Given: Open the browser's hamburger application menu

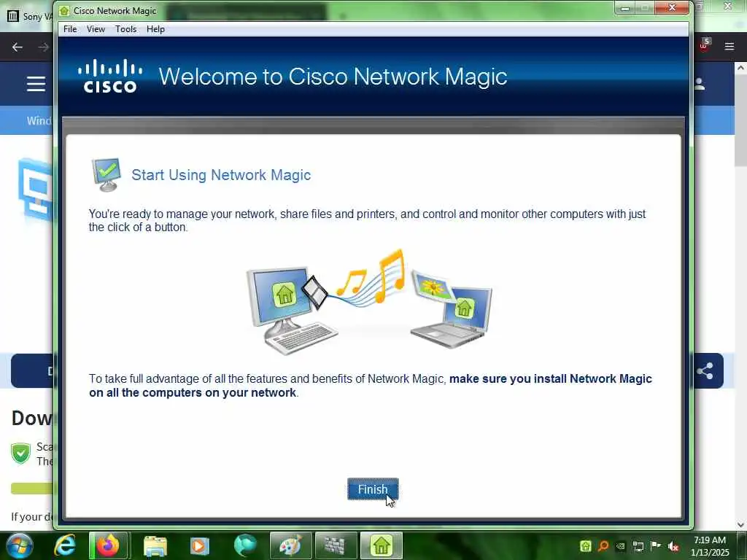Looking at the screenshot, I should (x=729, y=46).
